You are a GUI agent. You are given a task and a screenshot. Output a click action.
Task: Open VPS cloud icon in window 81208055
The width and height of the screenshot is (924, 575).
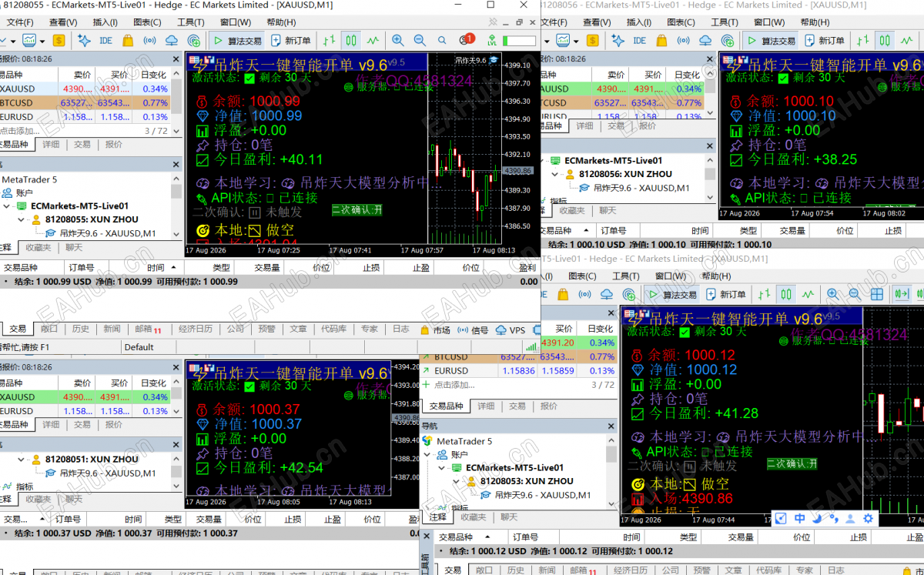(x=172, y=40)
